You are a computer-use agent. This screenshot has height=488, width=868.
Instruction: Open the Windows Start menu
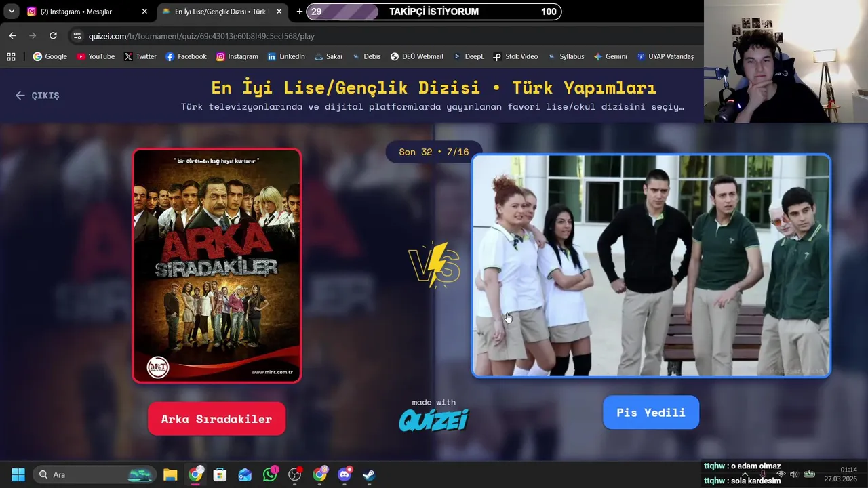pos(18,474)
